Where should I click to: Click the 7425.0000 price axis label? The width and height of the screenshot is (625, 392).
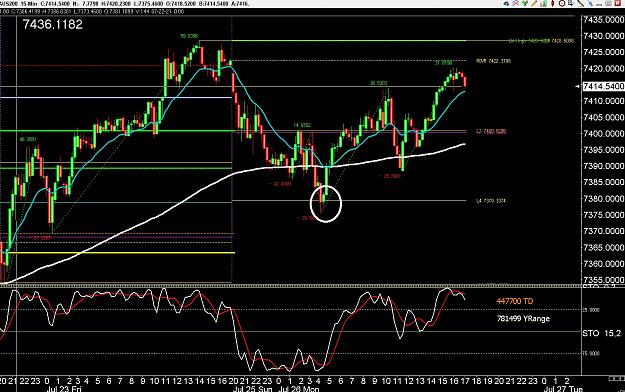[603, 52]
